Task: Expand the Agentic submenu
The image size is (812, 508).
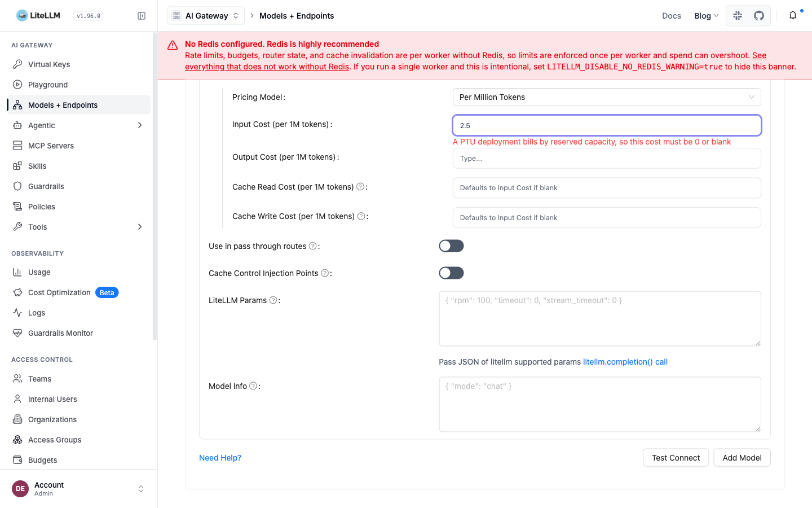Action: tap(140, 125)
